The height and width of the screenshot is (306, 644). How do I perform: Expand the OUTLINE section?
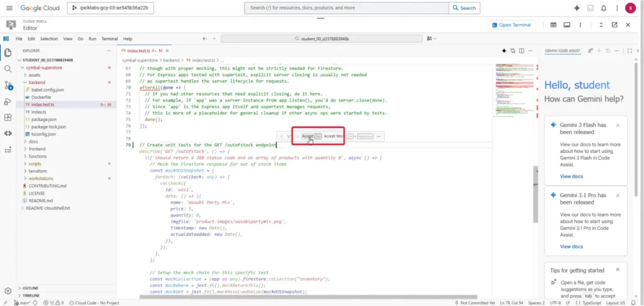pyautogui.click(x=30, y=288)
